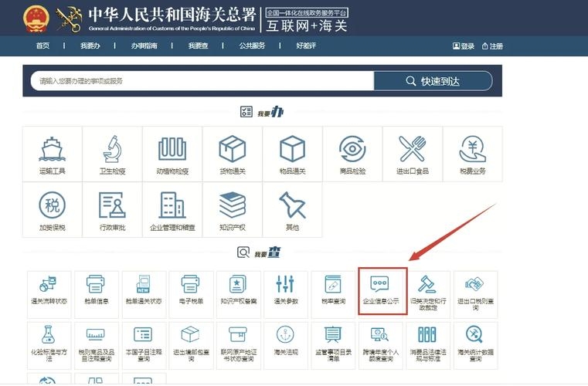Viewport: 588px width, 386px height.
Task: Click the national emblem logo
Action: point(36,19)
